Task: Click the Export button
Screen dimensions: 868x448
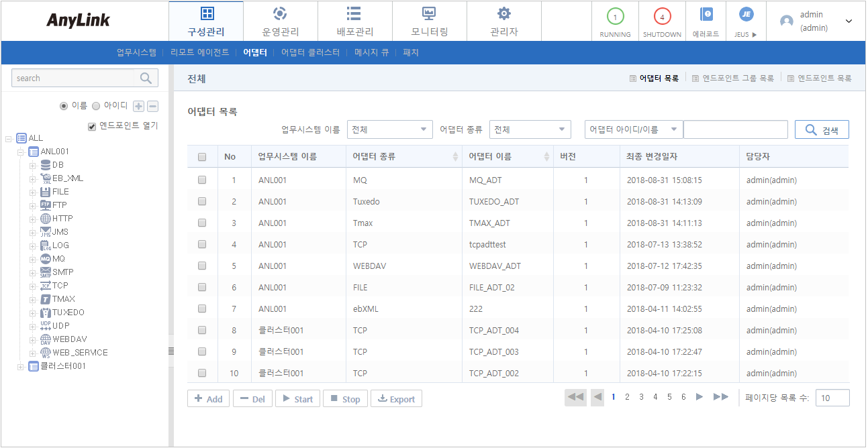Action: pyautogui.click(x=396, y=399)
